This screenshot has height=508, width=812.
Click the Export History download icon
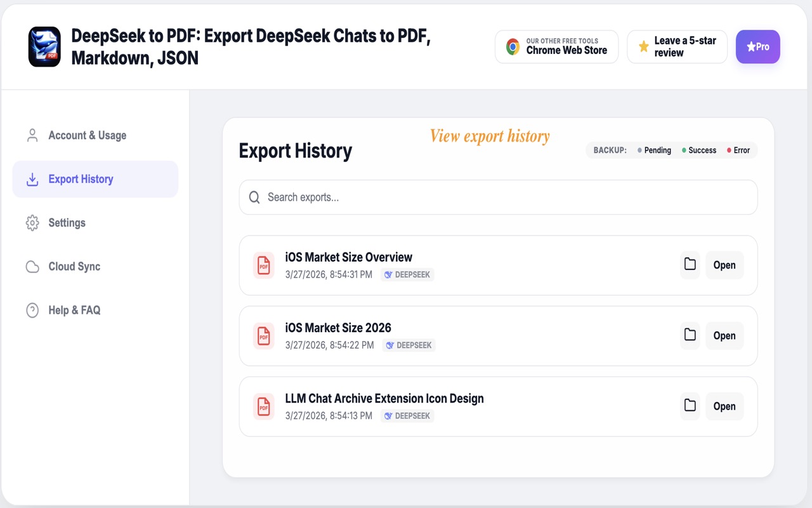click(32, 180)
